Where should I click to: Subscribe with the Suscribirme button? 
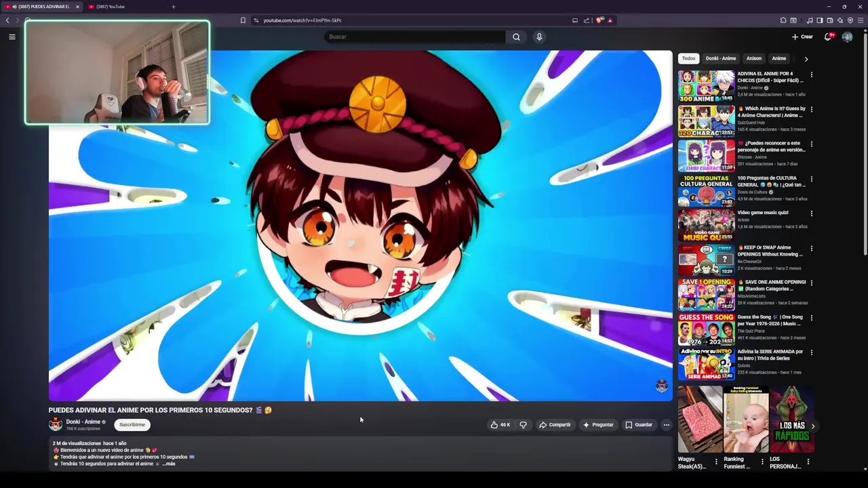pyautogui.click(x=132, y=425)
